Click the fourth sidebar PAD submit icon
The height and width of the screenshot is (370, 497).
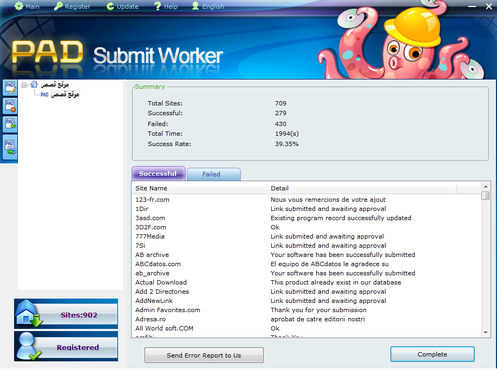(x=10, y=147)
